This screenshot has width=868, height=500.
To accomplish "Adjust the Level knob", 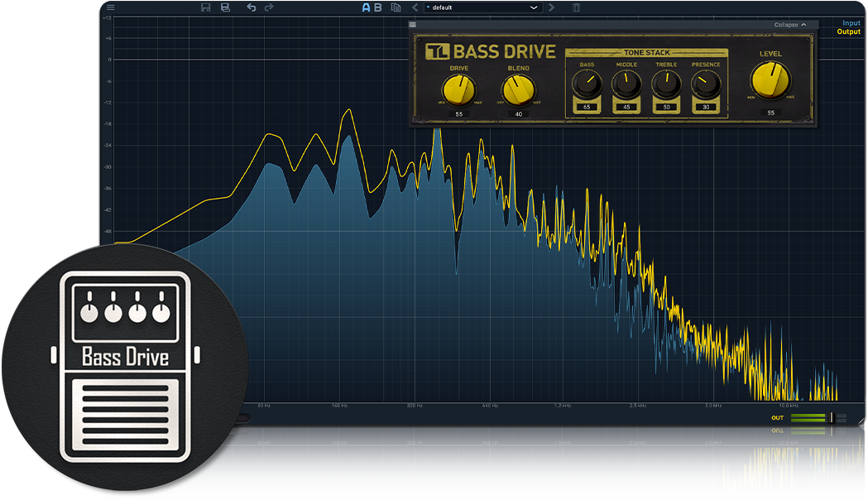I will tap(770, 79).
